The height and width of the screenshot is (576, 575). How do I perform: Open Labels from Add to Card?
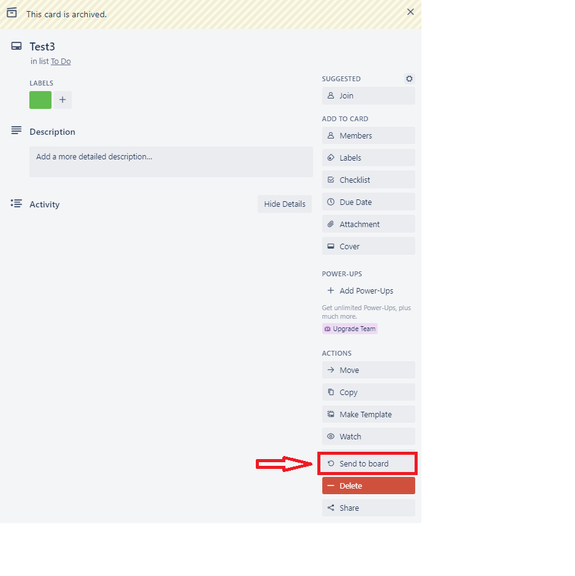(368, 158)
